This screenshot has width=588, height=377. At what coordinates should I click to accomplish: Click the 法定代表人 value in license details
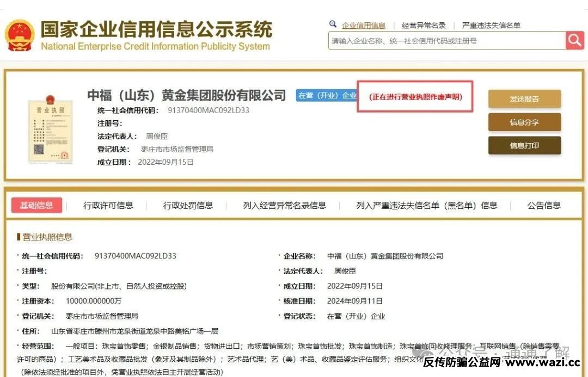345,271
